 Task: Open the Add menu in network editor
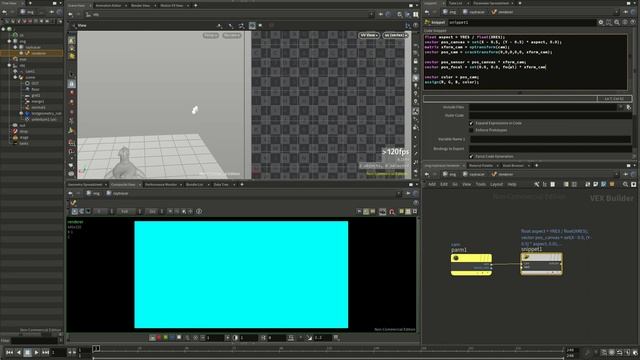[431, 184]
